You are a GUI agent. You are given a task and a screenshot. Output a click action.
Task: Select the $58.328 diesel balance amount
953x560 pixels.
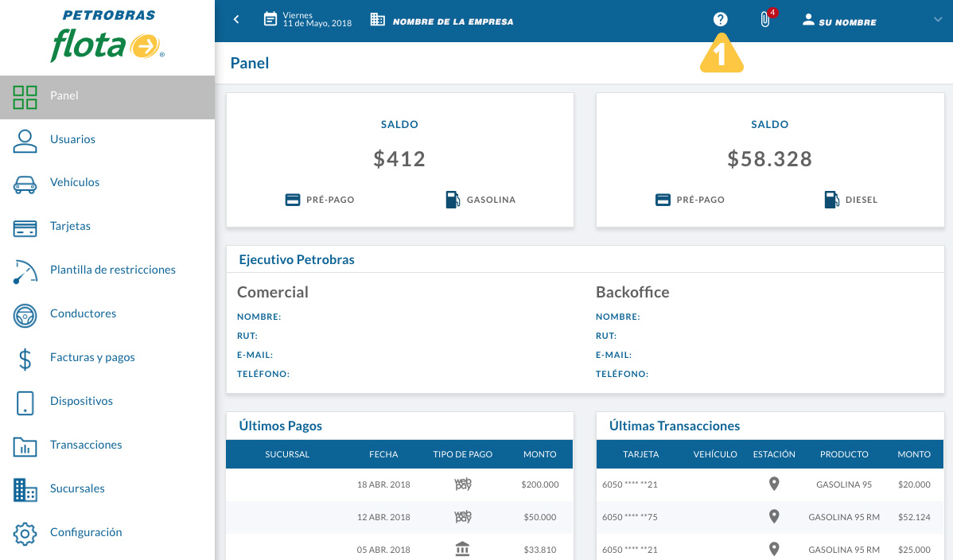(x=769, y=159)
